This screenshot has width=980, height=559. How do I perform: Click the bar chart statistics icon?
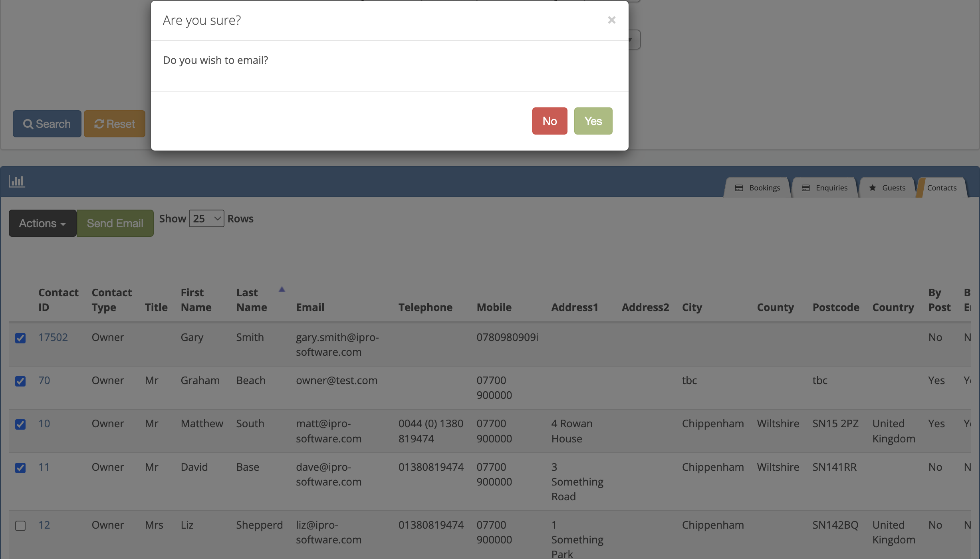point(17,181)
